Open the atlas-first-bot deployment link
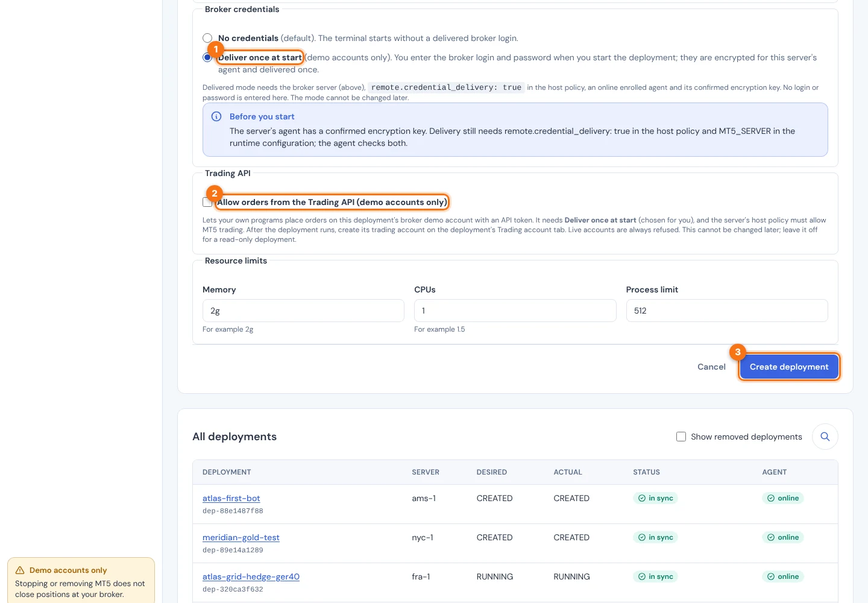 (x=231, y=498)
